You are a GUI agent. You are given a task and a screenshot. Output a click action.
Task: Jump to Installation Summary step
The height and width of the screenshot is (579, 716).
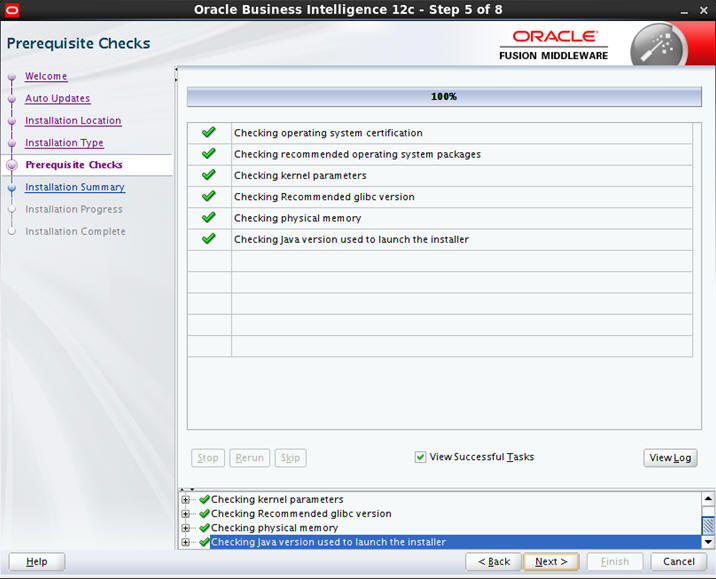pyautogui.click(x=75, y=187)
